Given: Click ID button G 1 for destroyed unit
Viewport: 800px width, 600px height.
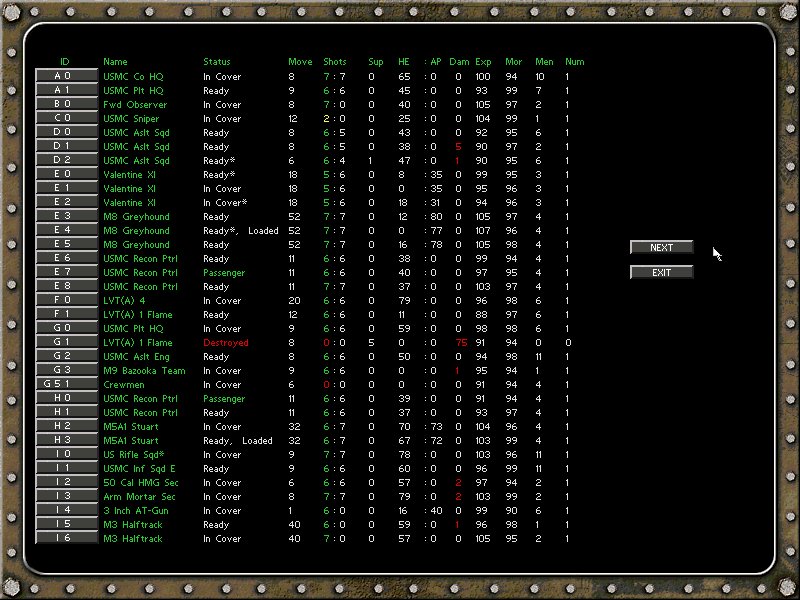Looking at the screenshot, I should point(66,343).
